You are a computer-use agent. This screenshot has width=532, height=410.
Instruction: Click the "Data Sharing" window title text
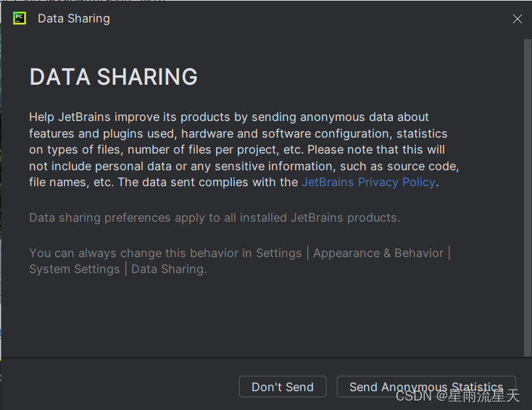pyautogui.click(x=74, y=19)
